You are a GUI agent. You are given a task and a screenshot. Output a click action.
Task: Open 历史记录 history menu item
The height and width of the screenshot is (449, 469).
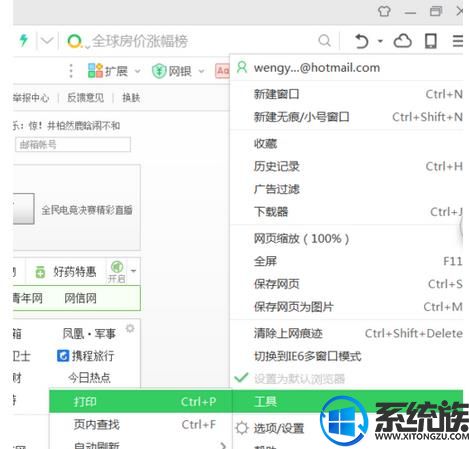(347, 166)
